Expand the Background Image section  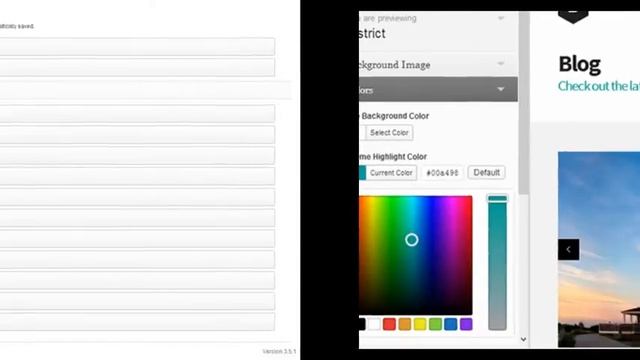tap(438, 64)
